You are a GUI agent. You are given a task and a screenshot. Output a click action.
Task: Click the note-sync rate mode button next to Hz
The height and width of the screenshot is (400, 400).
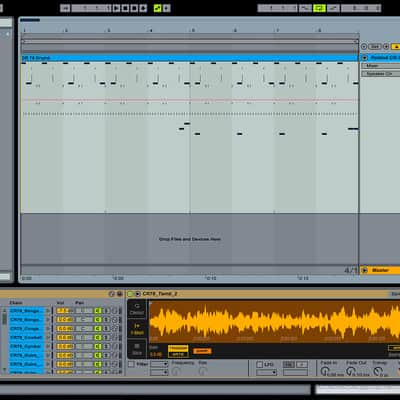301,364
